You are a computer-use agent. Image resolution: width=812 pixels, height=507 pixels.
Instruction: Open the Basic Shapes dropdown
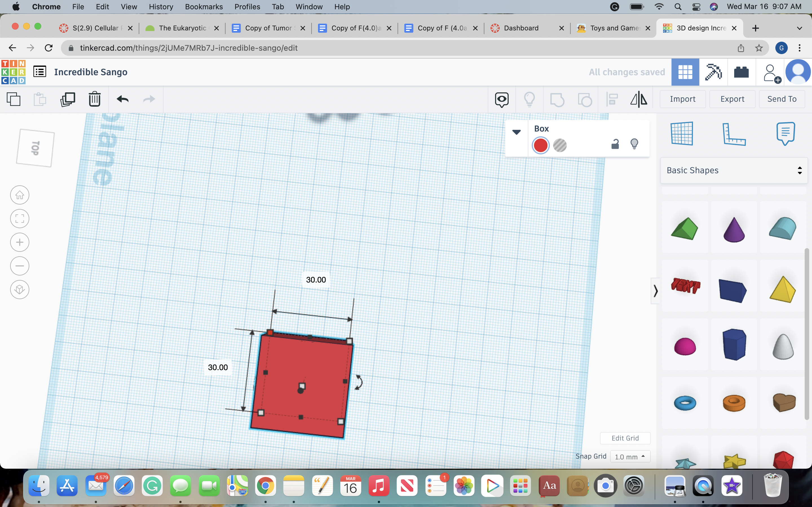[x=734, y=170]
